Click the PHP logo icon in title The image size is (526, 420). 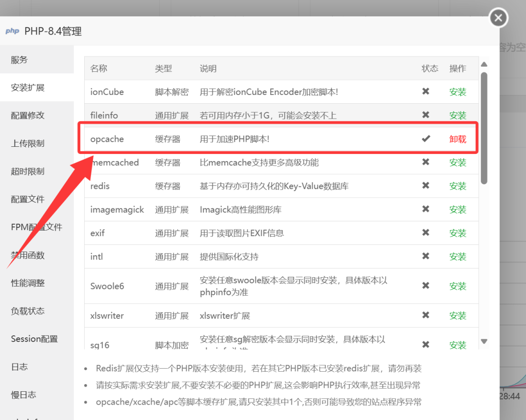click(12, 31)
